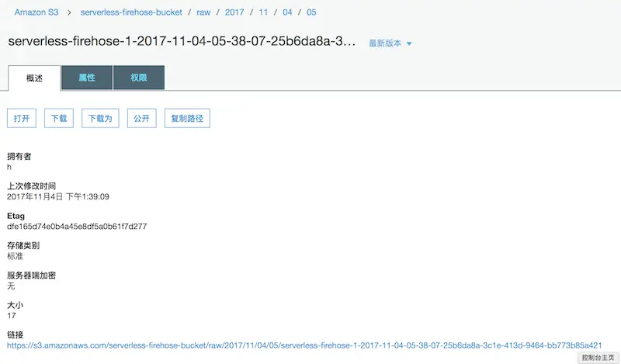Click the dropdown arrow next to 最新版本

(x=409, y=43)
